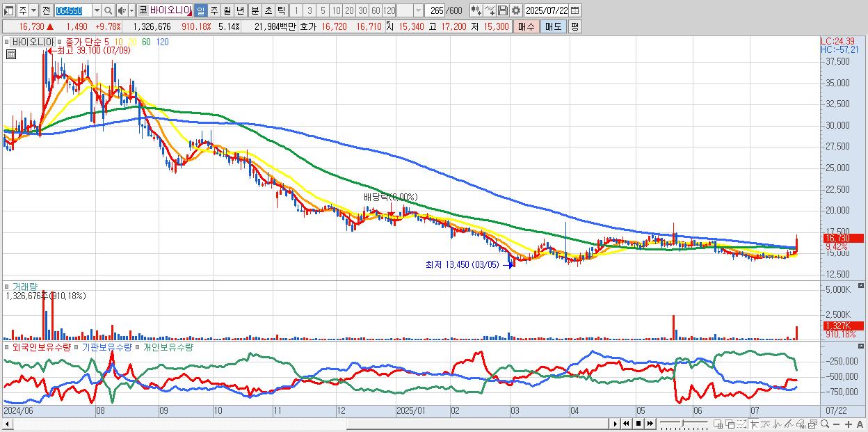Click the 거래량 volume panel label

tap(24, 286)
